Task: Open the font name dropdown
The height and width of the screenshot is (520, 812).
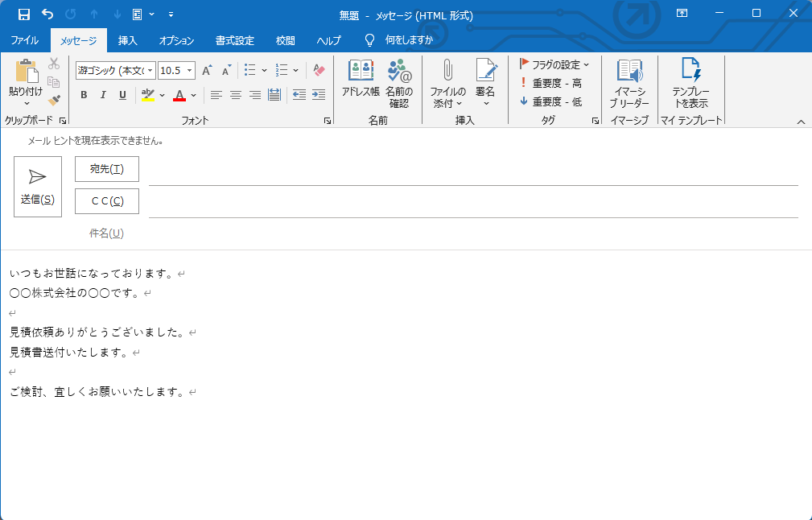Action: pyautogui.click(x=150, y=71)
